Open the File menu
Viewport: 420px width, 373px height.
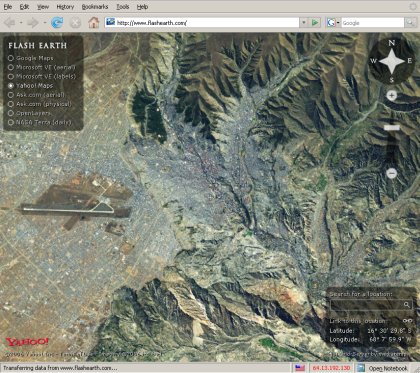8,7
